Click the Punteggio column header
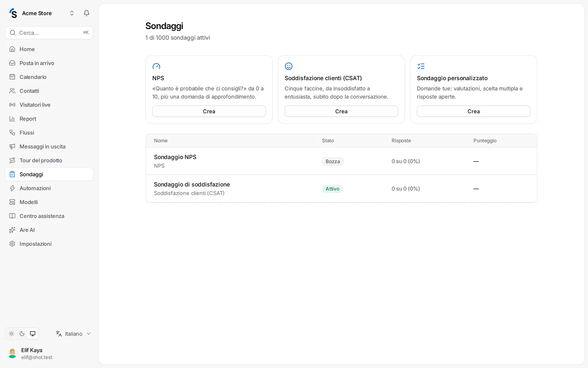Screen dimensions: 588x368 pos(485,141)
